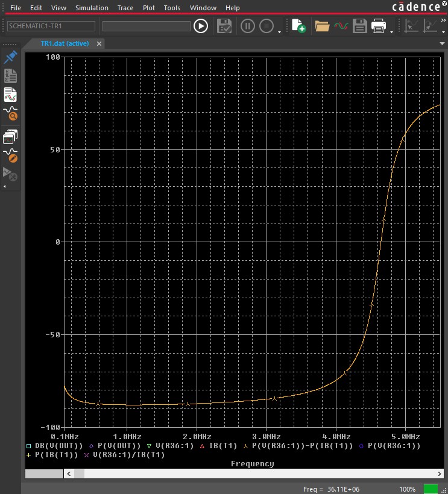Click the Freq = 36.11E+06 status readout
The width and height of the screenshot is (448, 494).
(x=332, y=489)
